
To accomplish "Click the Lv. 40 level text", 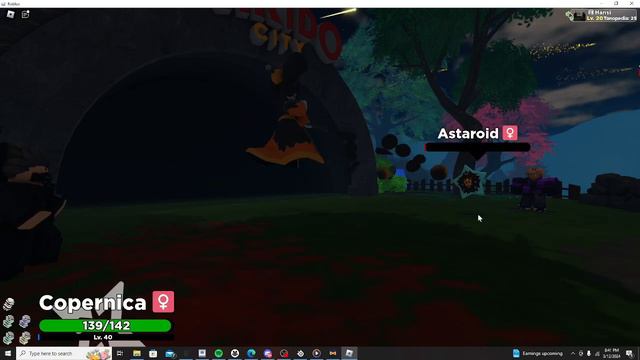I will [103, 337].
